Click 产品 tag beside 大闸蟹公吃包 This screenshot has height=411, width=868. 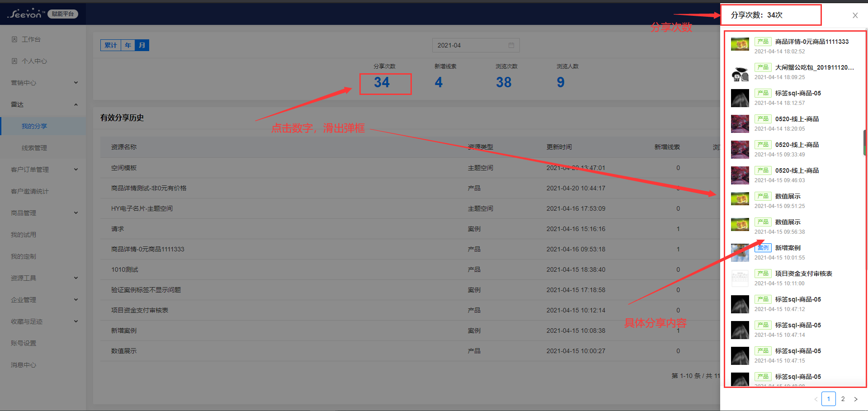pos(763,67)
